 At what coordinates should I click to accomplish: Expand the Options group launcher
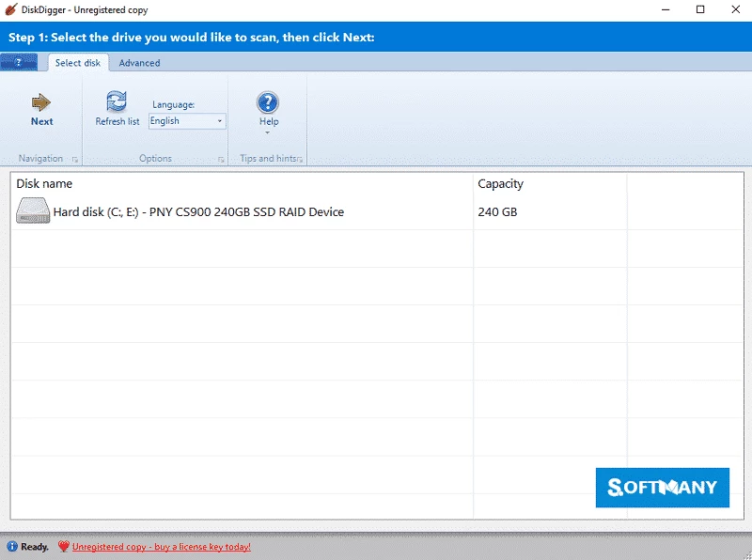coord(222,160)
